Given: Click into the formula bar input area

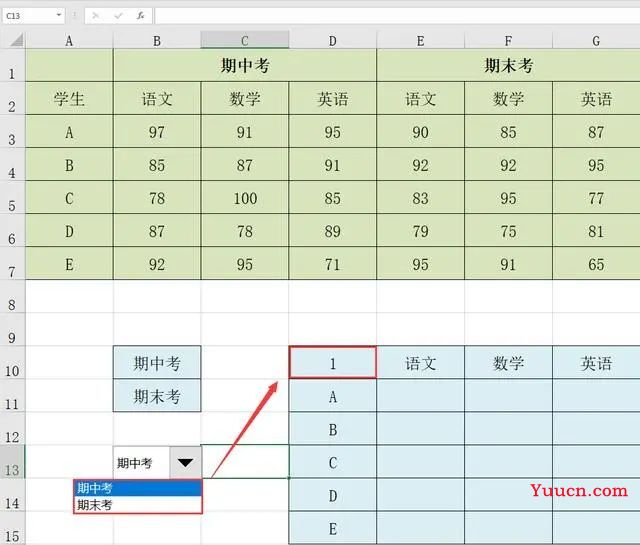Looking at the screenshot, I should [397, 16].
